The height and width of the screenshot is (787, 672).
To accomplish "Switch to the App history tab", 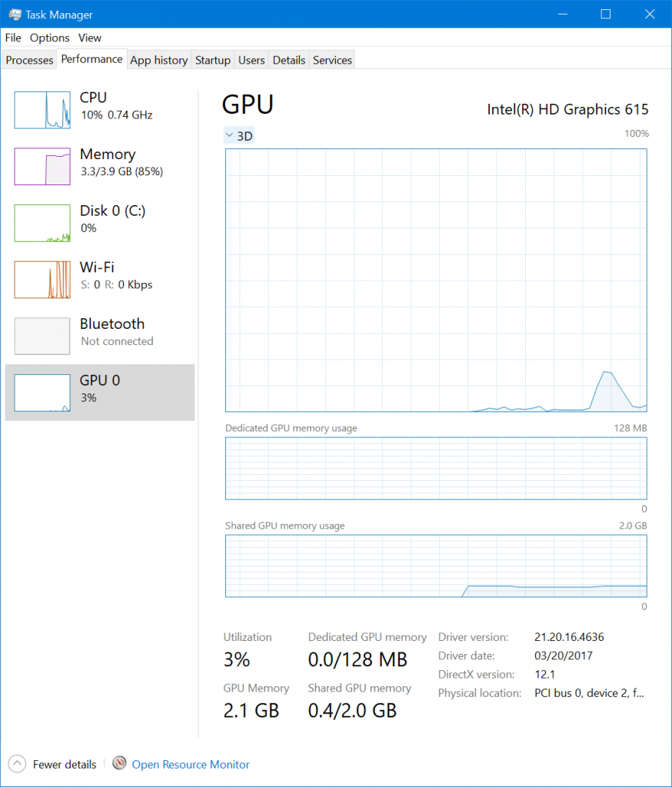I will pyautogui.click(x=158, y=60).
